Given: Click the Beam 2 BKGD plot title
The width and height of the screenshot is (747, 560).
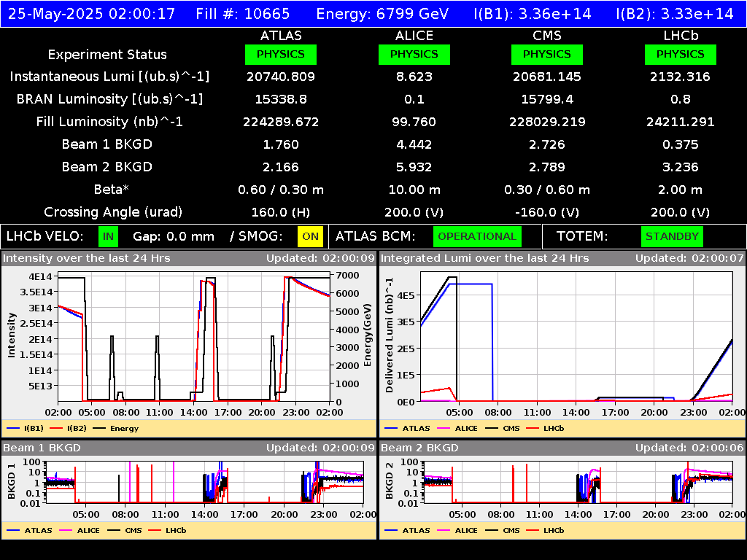Looking at the screenshot, I should (x=419, y=448).
